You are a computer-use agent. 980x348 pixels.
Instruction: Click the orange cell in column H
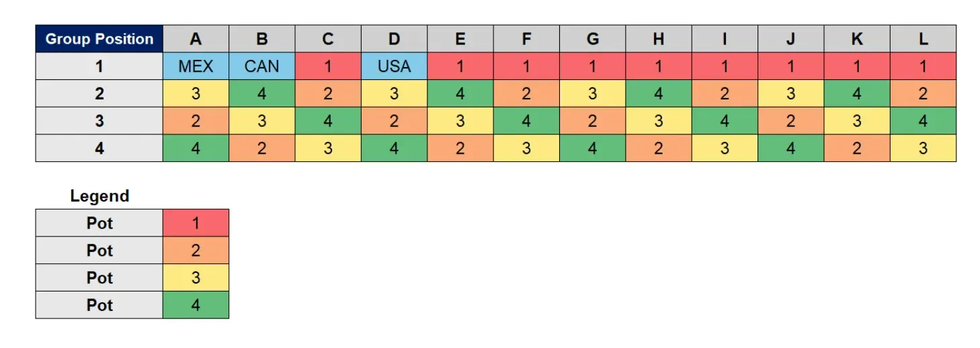click(658, 148)
